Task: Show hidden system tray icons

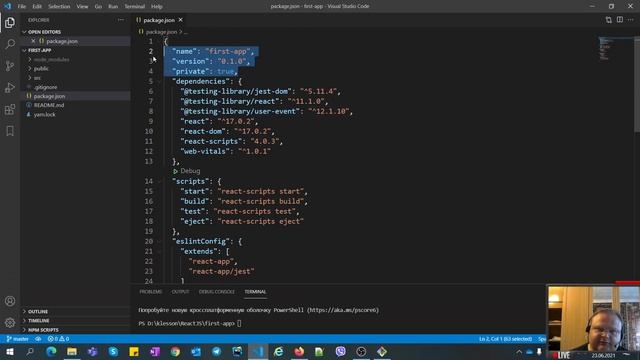Action: pyautogui.click(x=519, y=351)
